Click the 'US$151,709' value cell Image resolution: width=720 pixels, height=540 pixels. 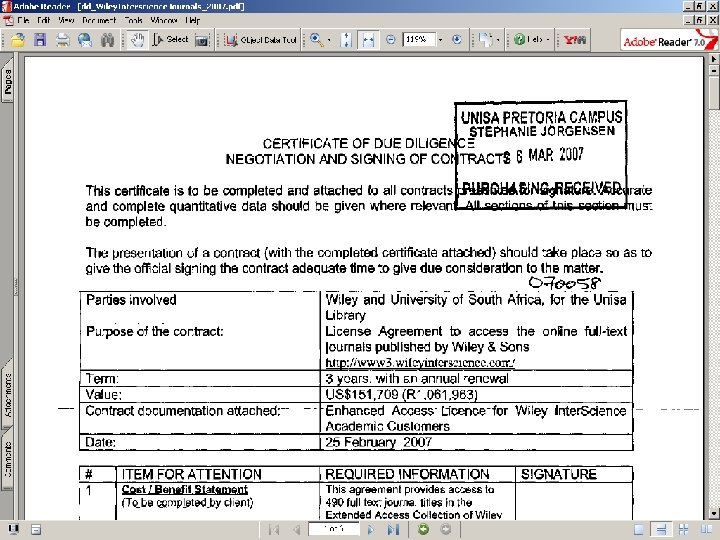(x=476, y=394)
